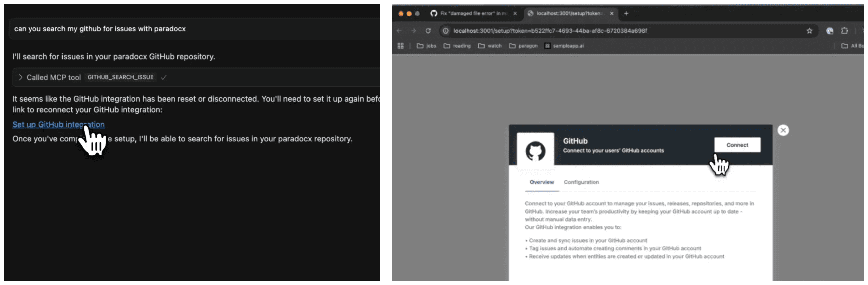868x285 pixels.
Task: Bookmark page with star icon
Action: [809, 31]
